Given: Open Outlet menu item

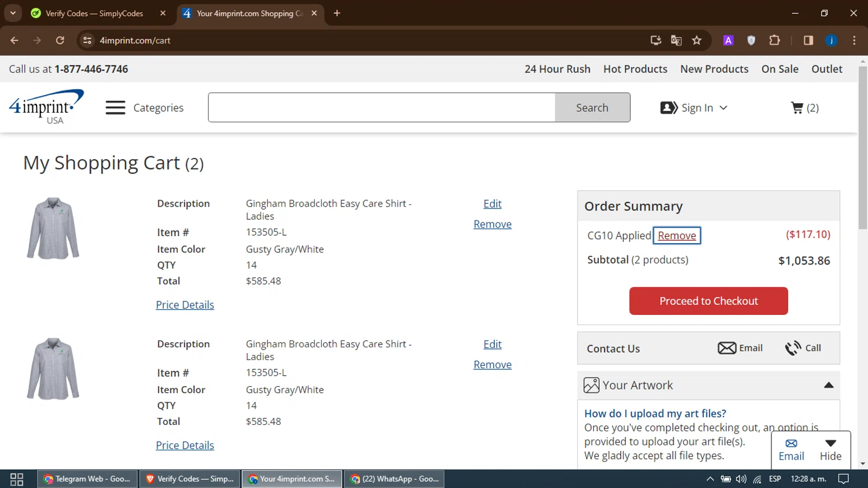Looking at the screenshot, I should 827,69.
